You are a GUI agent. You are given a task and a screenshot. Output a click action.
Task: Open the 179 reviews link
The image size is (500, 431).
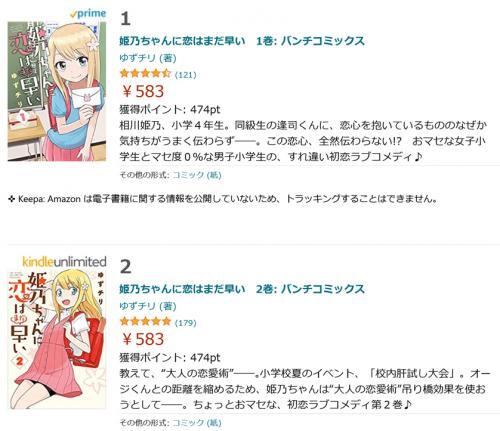(185, 323)
